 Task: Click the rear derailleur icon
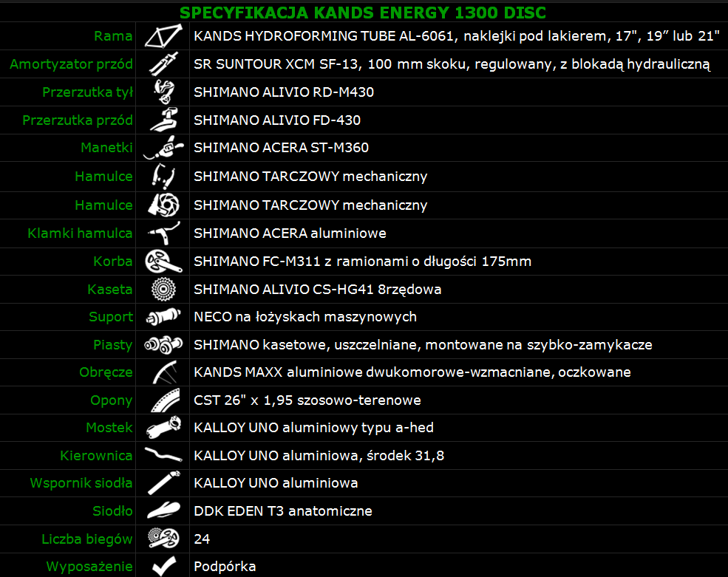click(x=164, y=92)
